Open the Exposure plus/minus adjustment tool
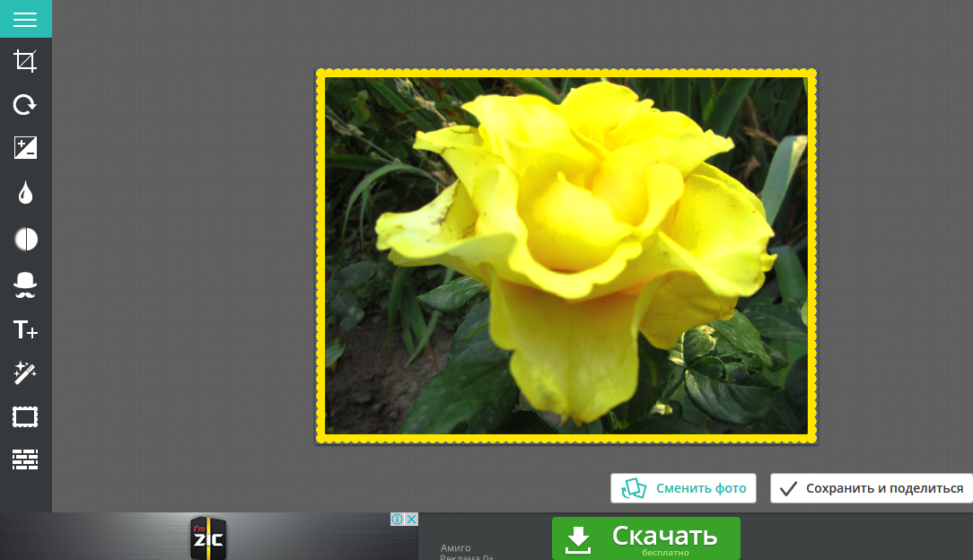 [25, 148]
